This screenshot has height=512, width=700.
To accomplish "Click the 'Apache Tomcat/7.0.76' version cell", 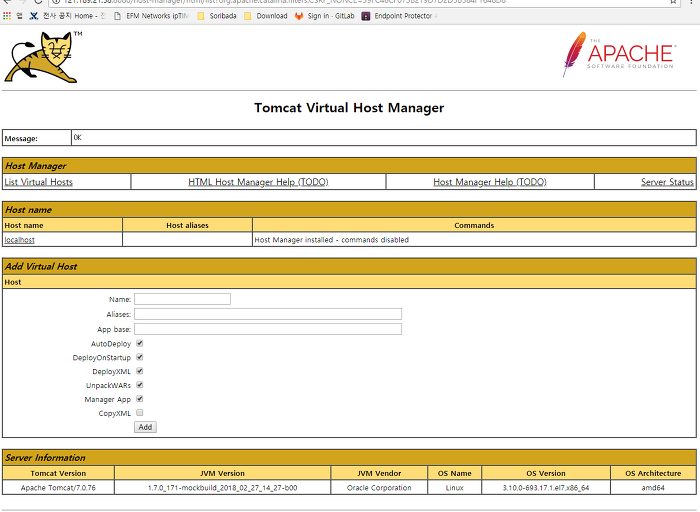I will pos(58,487).
